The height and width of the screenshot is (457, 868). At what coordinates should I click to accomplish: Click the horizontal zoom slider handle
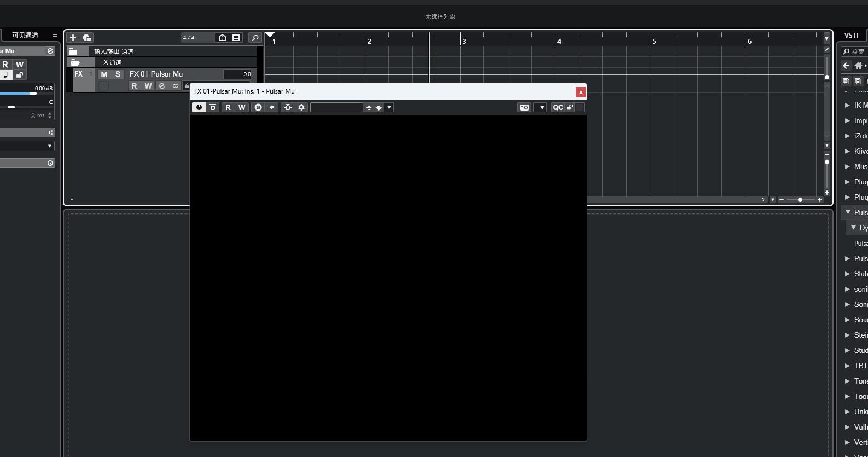(800, 200)
